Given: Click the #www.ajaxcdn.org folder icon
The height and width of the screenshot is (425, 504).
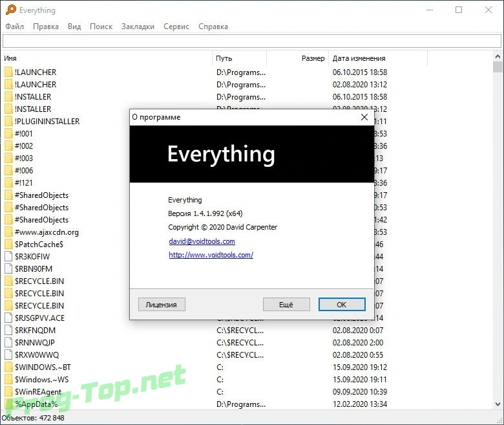Looking at the screenshot, I should [8, 232].
